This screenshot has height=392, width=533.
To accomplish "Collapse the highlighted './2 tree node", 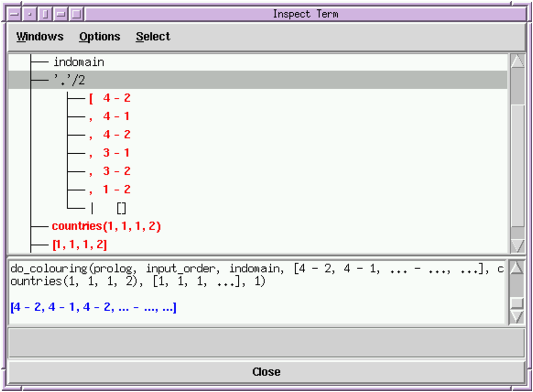I will tap(69, 80).
